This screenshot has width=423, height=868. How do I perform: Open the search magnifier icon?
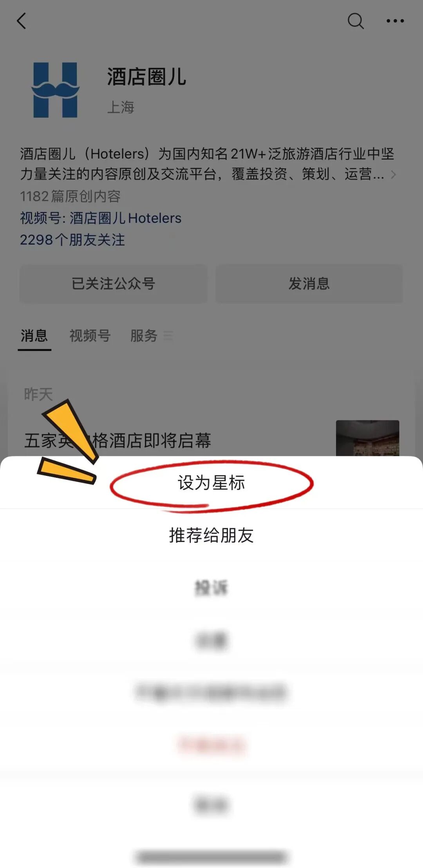(356, 21)
